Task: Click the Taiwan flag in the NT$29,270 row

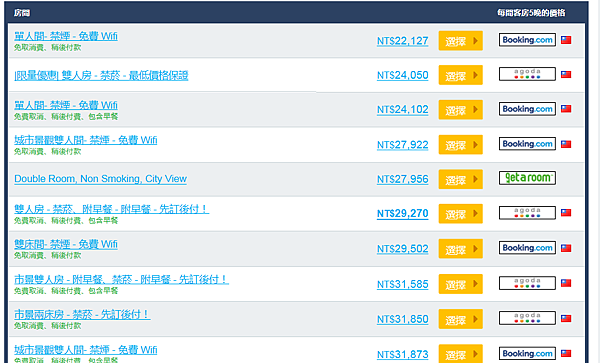Action: [566, 213]
